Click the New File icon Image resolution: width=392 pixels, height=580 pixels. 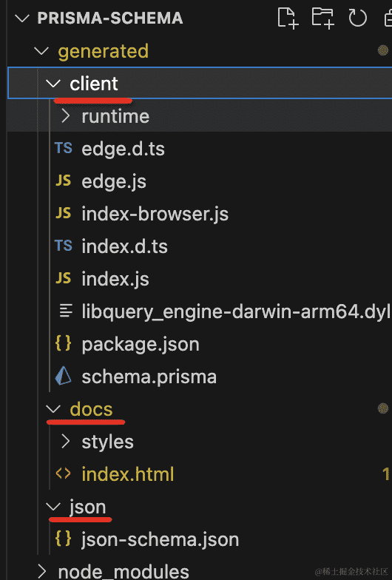pyautogui.click(x=288, y=18)
